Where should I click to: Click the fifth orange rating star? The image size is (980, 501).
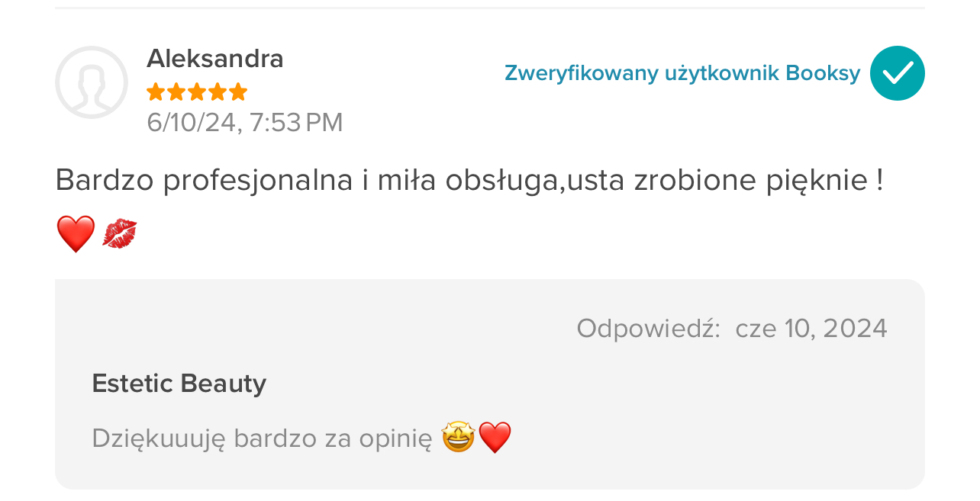[238, 92]
